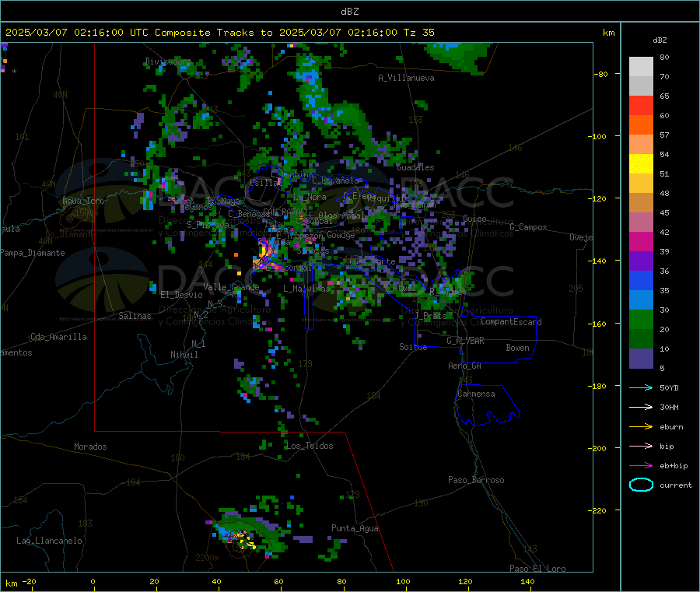Click the 0 km horizontal axis tick

[x=93, y=581]
